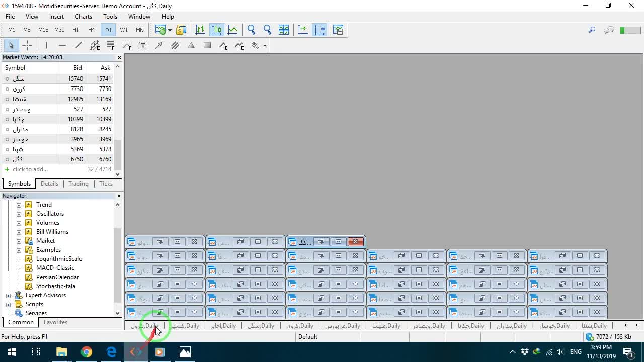Image resolution: width=644 pixels, height=362 pixels.
Task: Select PersianCalendar indicator in Navigator
Action: coord(57,277)
